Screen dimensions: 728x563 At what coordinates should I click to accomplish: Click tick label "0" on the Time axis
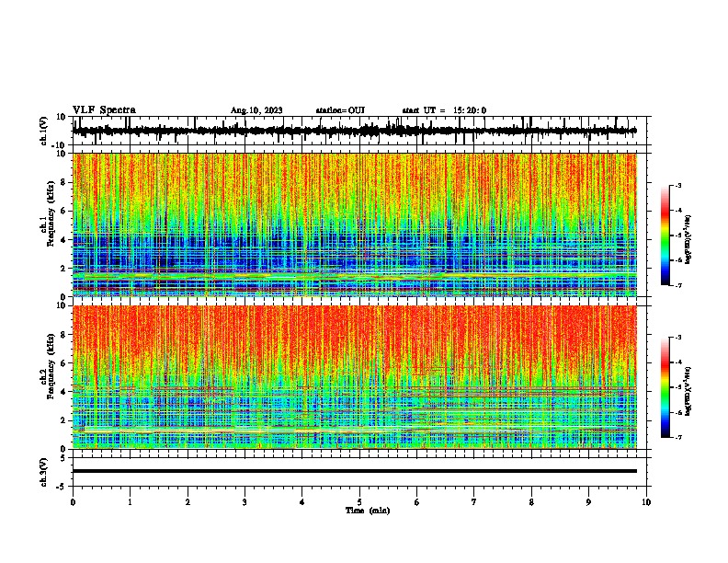73,502
